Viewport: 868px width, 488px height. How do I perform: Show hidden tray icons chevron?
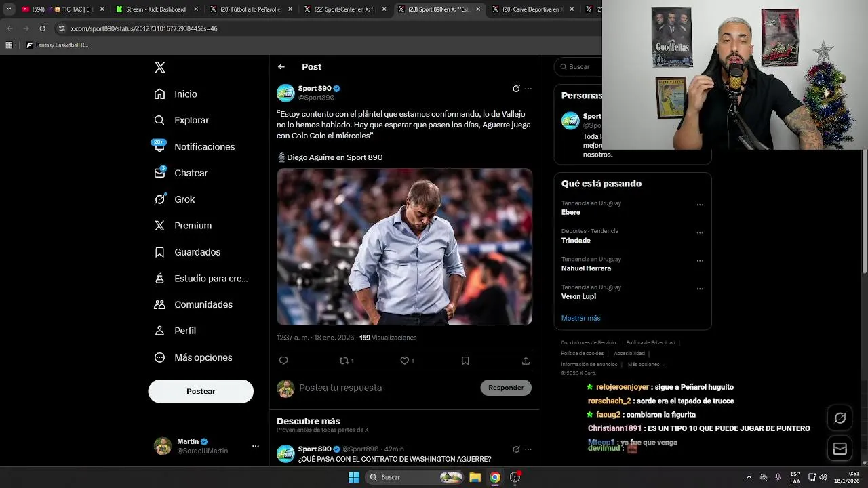[x=749, y=477]
